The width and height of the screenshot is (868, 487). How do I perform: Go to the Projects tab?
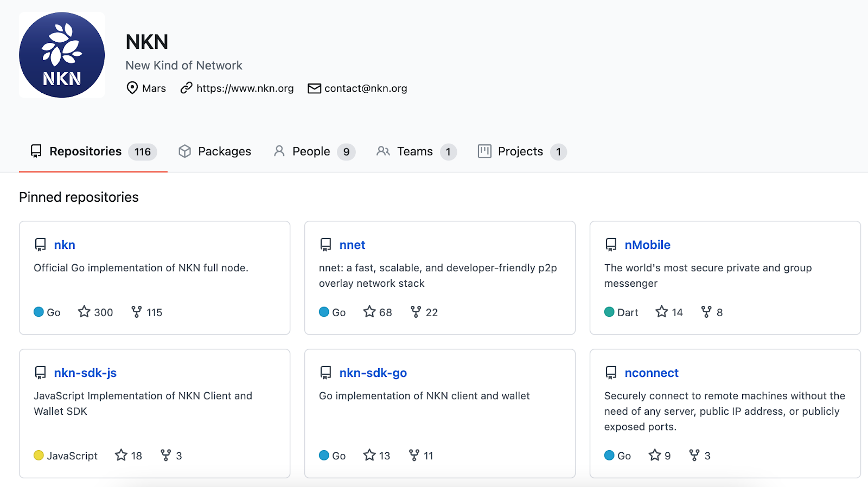click(x=520, y=151)
